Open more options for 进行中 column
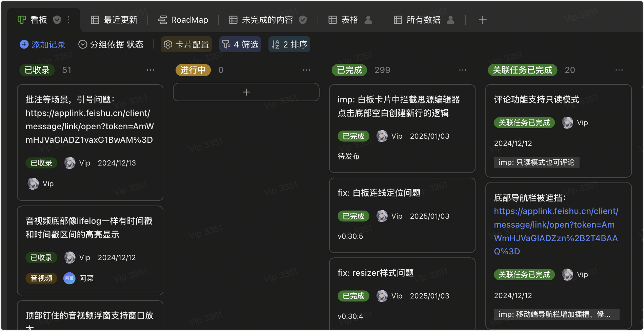Image resolution: width=644 pixels, height=331 pixels. (307, 70)
